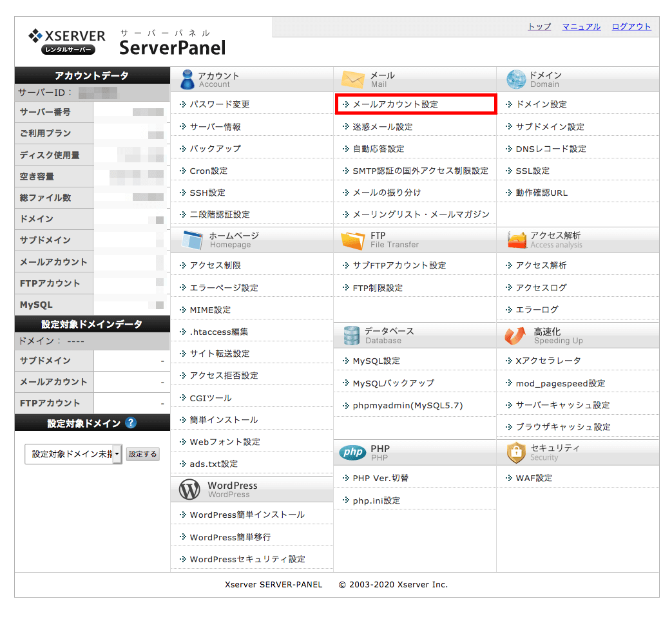The image size is (672, 617).
Task: Open エラーページ設定
Action: tap(224, 287)
